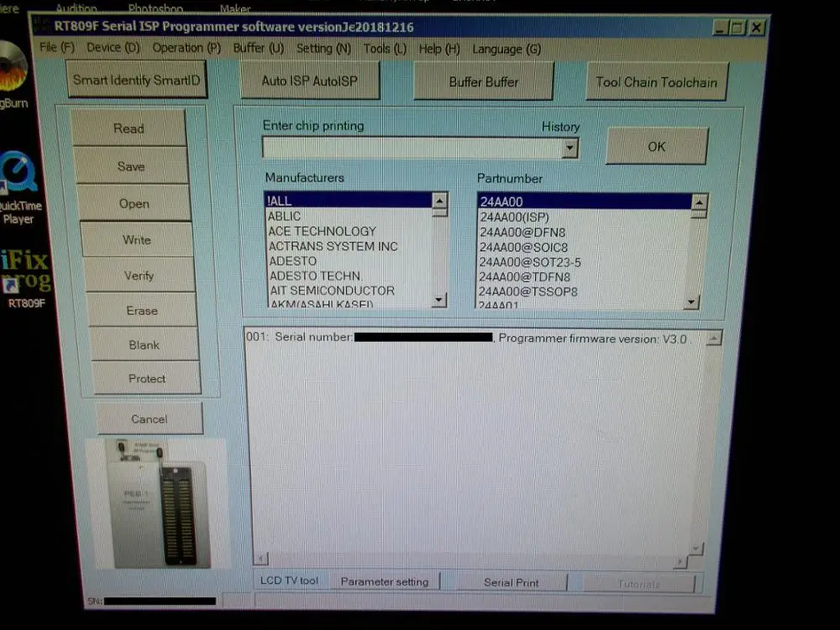Open the QuickTime Player desktop icon

[x=18, y=187]
